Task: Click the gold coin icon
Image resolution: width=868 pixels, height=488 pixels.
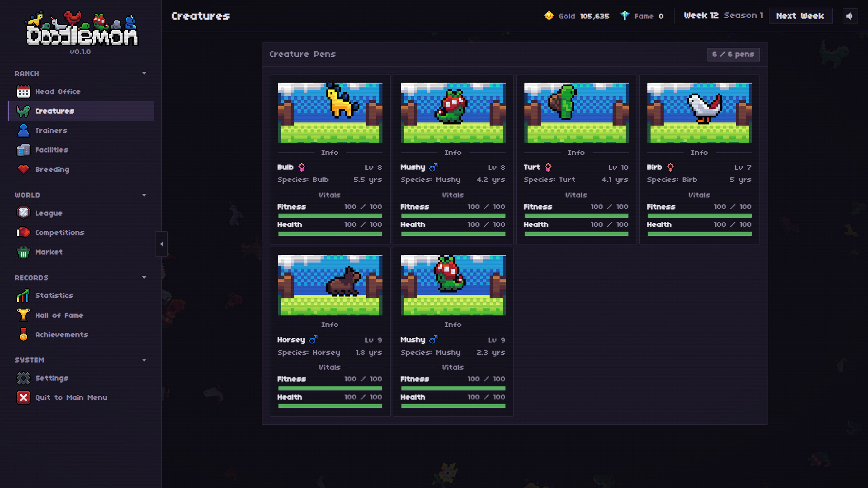Action: point(549,16)
